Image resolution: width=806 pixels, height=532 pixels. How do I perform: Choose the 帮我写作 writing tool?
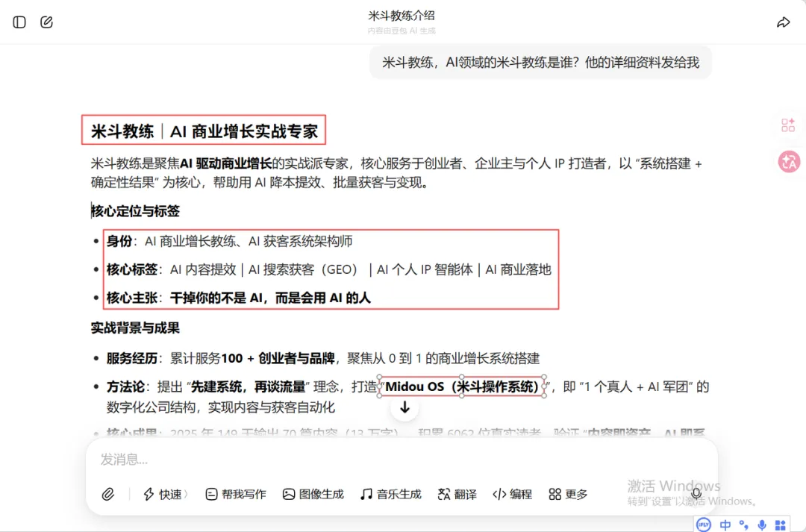point(235,494)
